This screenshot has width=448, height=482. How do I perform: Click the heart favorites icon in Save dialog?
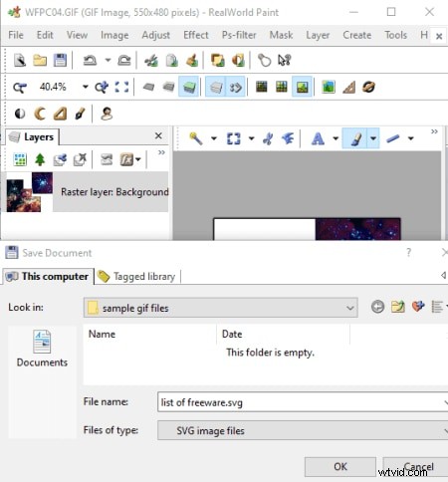[418, 306]
